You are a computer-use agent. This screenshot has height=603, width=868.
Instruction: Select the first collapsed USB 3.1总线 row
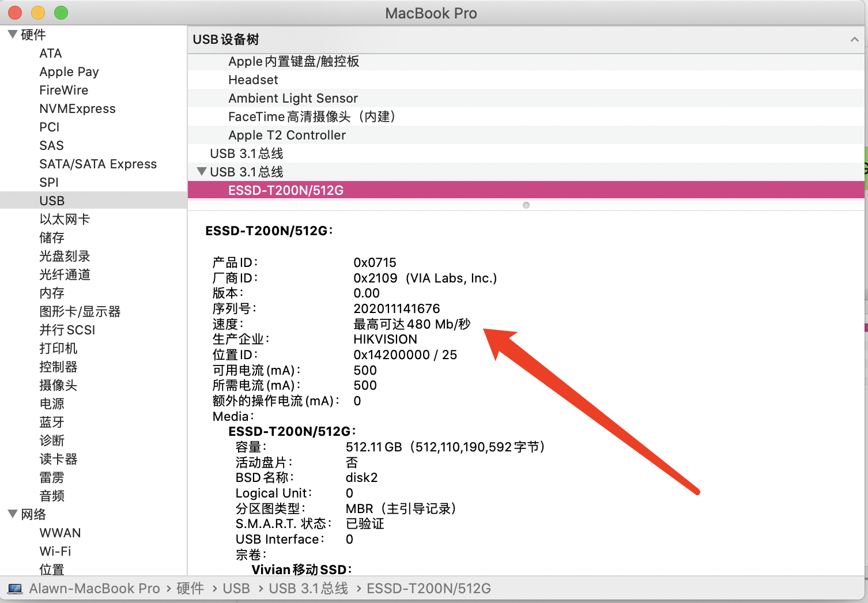coord(246,153)
